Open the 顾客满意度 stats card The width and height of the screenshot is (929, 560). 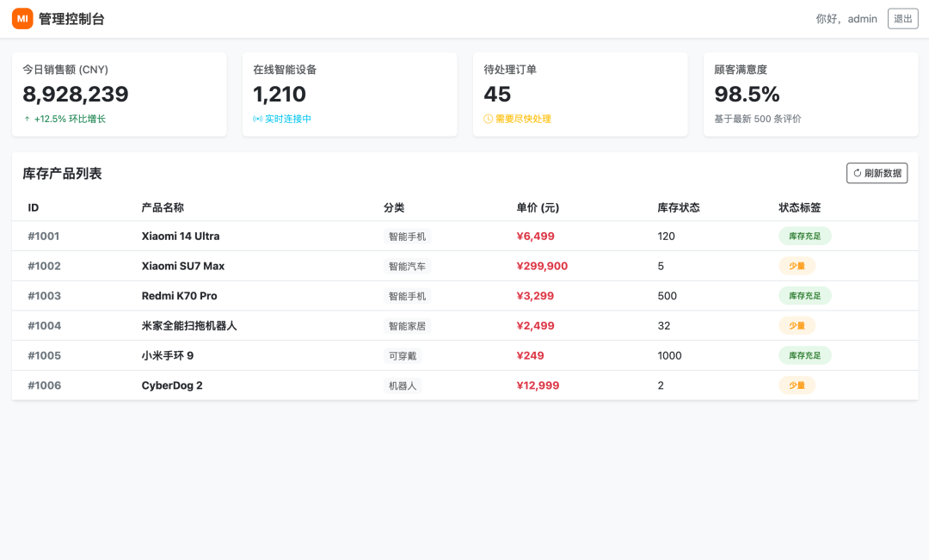810,95
